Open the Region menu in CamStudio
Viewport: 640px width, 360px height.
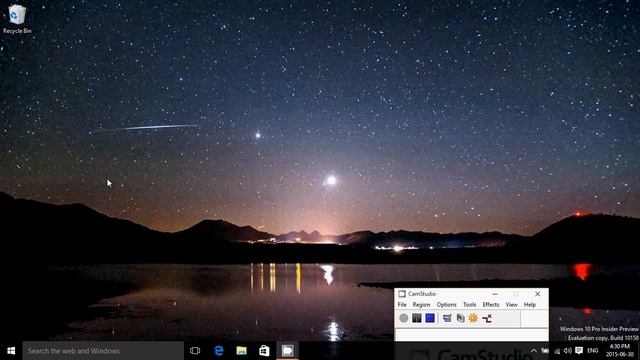coord(421,304)
